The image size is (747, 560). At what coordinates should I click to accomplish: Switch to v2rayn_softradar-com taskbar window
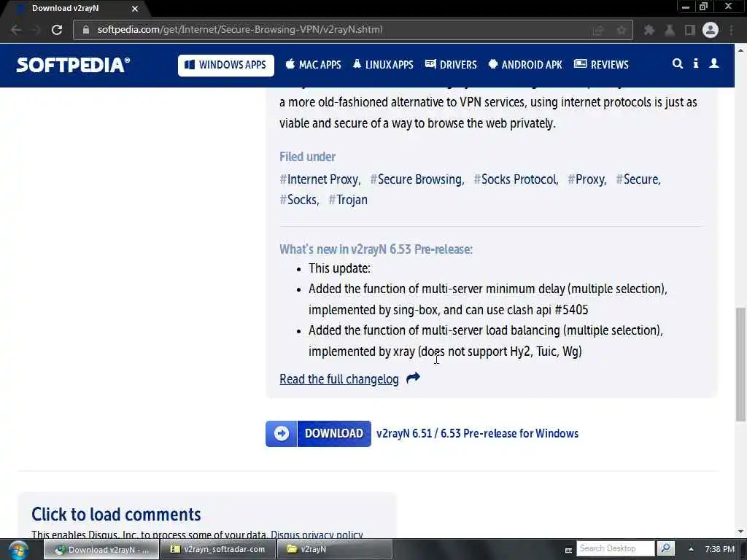(x=217, y=550)
